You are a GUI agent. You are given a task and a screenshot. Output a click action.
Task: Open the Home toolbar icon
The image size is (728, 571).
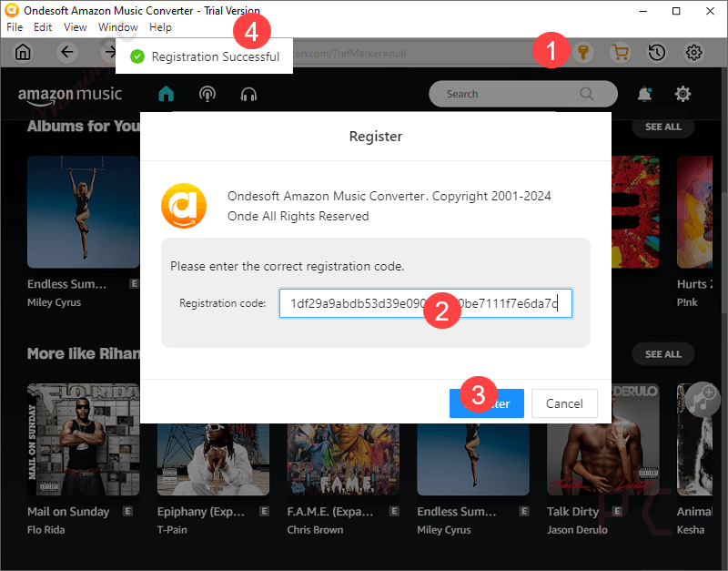click(x=23, y=52)
